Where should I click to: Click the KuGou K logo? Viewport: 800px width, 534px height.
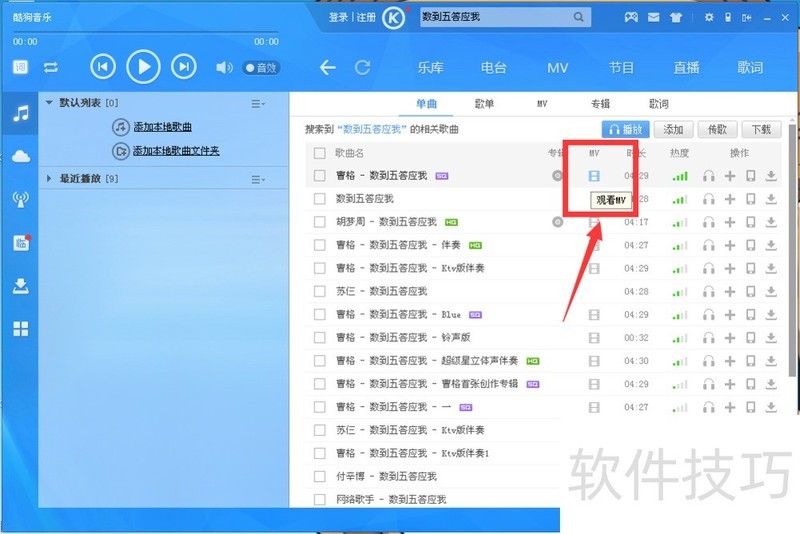393,19
